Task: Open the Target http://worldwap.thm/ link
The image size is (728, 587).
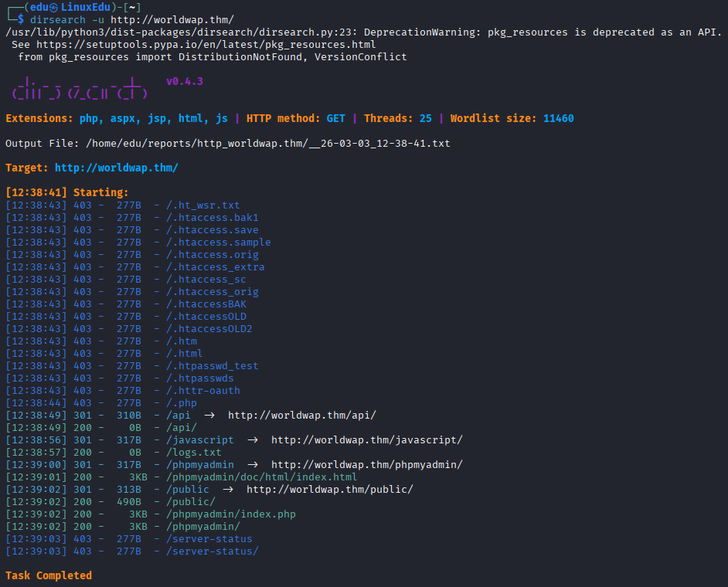Action: click(117, 168)
